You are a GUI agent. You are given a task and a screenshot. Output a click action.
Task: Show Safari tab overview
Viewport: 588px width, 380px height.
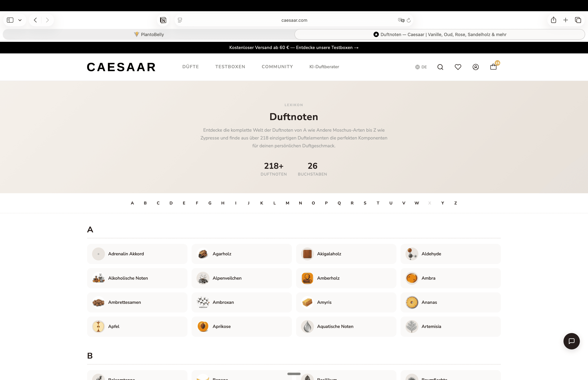point(578,20)
